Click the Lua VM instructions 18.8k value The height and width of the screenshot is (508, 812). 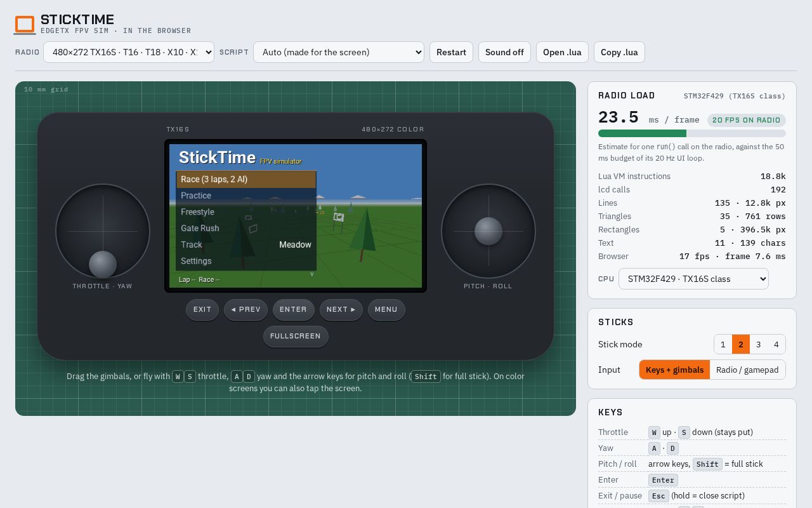pyautogui.click(x=773, y=177)
